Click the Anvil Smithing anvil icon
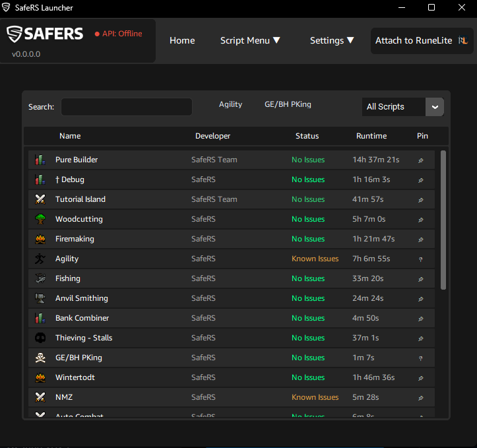The height and width of the screenshot is (448, 477). point(40,298)
